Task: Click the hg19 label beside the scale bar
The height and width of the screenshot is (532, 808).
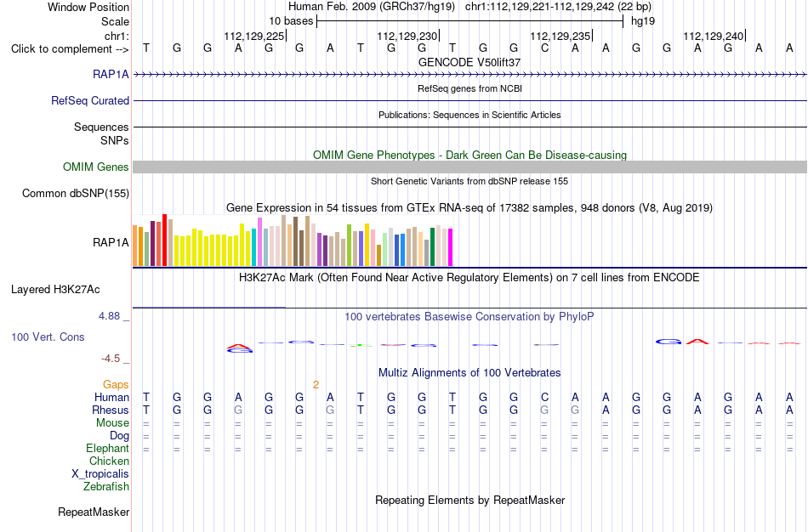Action: point(643,21)
